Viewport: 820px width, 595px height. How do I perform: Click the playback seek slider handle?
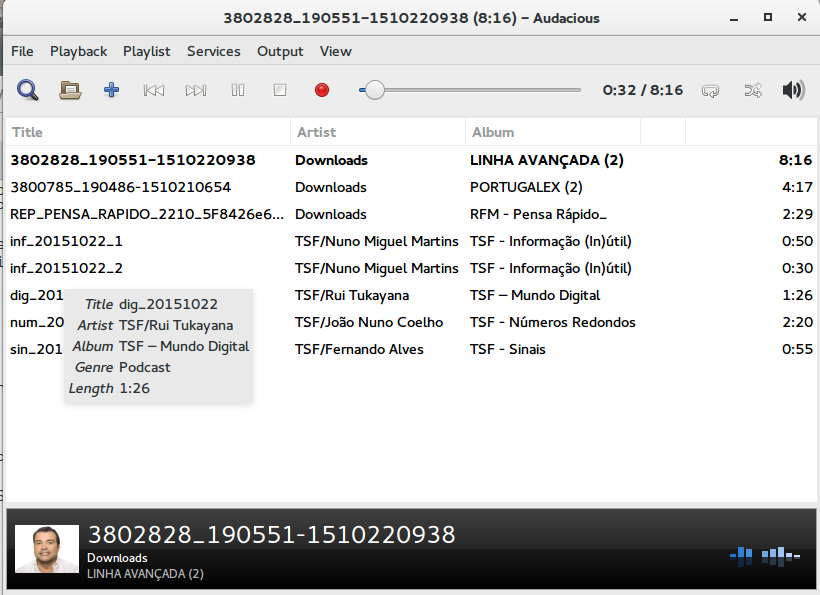[x=374, y=90]
